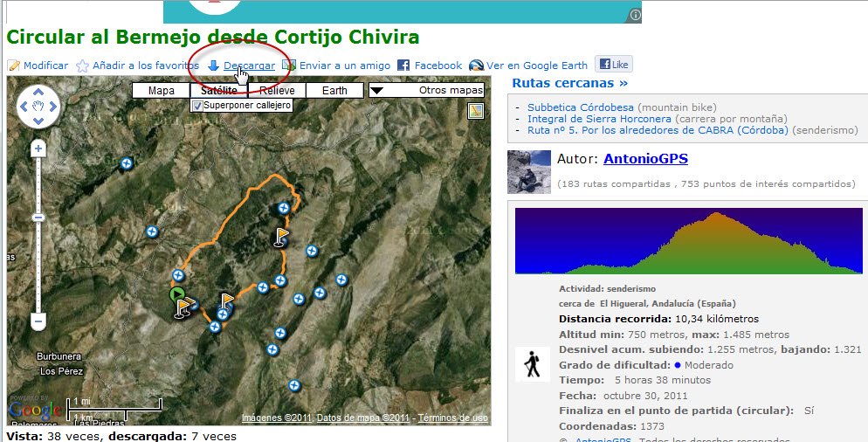Click 'cerca de El Higueral, Andalucía' text
The width and height of the screenshot is (868, 442).
pos(647,303)
